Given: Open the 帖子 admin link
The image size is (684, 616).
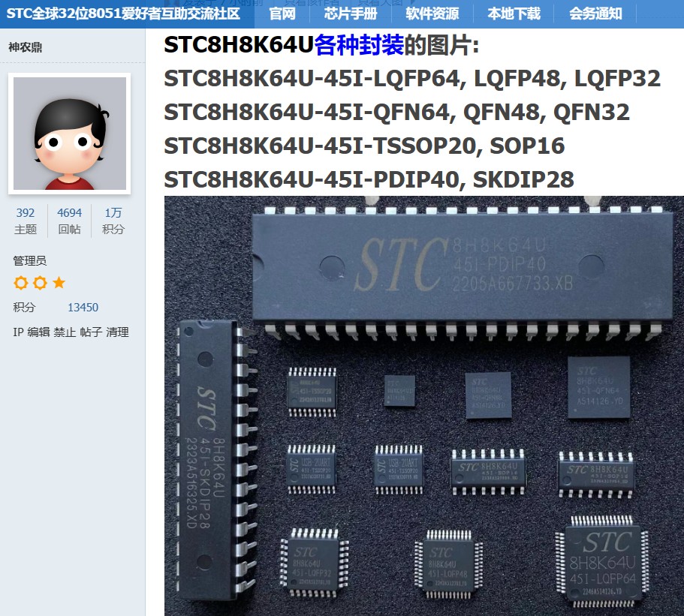Looking at the screenshot, I should [x=91, y=332].
